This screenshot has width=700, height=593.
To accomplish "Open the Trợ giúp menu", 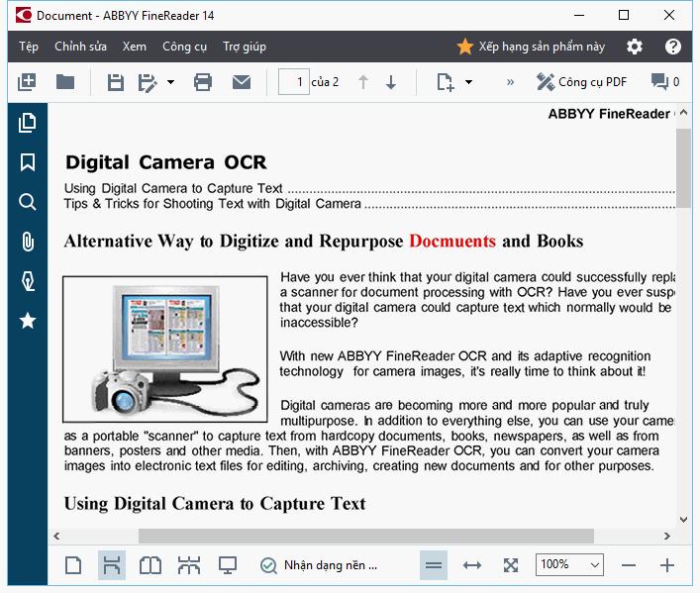I will pyautogui.click(x=245, y=47).
